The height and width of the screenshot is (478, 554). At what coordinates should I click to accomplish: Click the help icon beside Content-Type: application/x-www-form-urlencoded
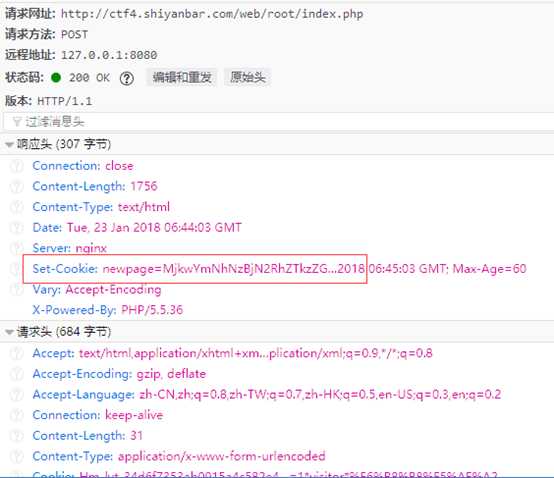pyautogui.click(x=16, y=456)
